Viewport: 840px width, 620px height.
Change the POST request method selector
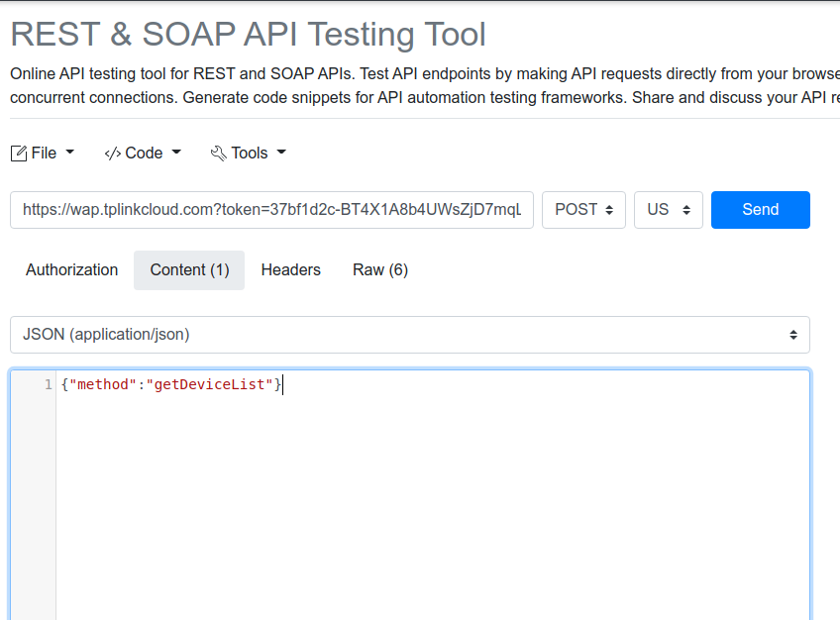point(583,210)
